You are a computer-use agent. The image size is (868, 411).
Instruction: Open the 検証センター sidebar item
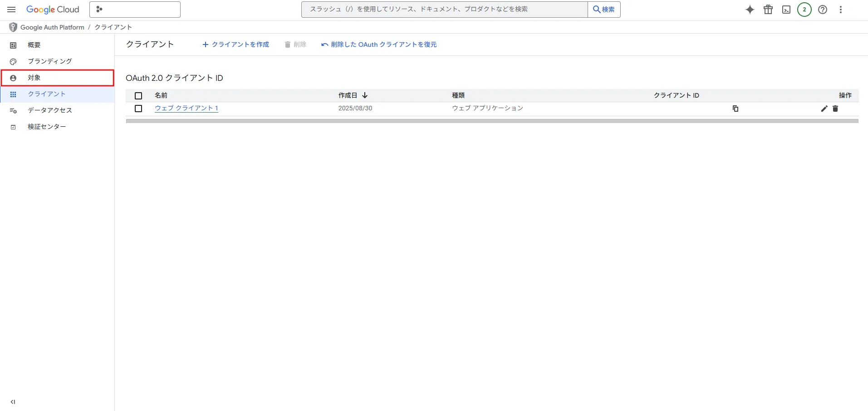[x=57, y=127]
